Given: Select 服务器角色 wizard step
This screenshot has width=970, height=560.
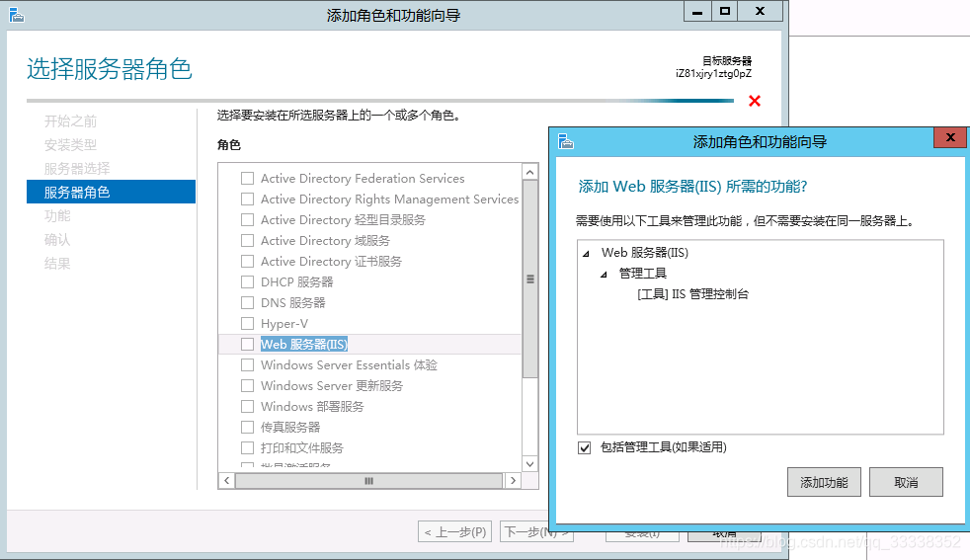Looking at the screenshot, I should pyautogui.click(x=111, y=192).
